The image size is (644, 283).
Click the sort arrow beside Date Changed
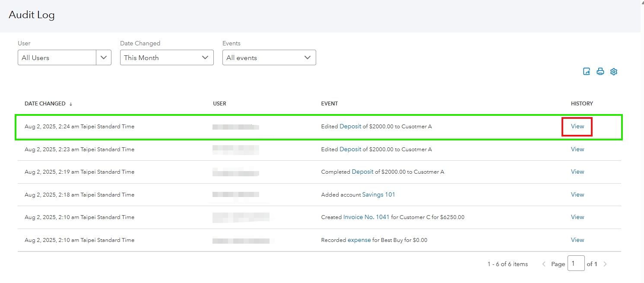click(x=71, y=104)
